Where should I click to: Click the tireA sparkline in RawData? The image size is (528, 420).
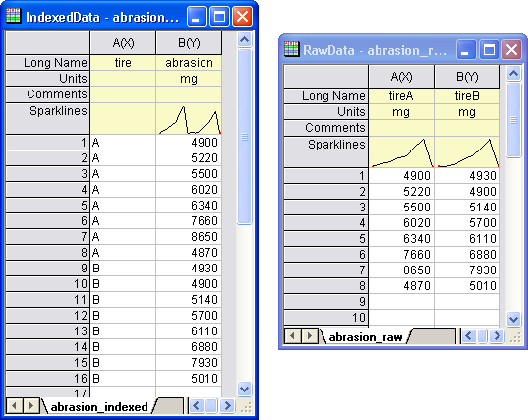pos(401,152)
